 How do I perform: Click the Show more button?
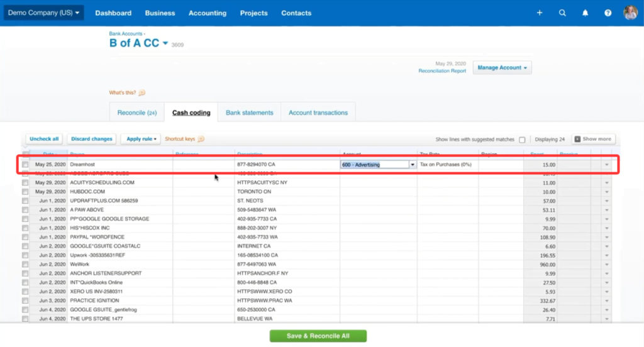point(593,139)
